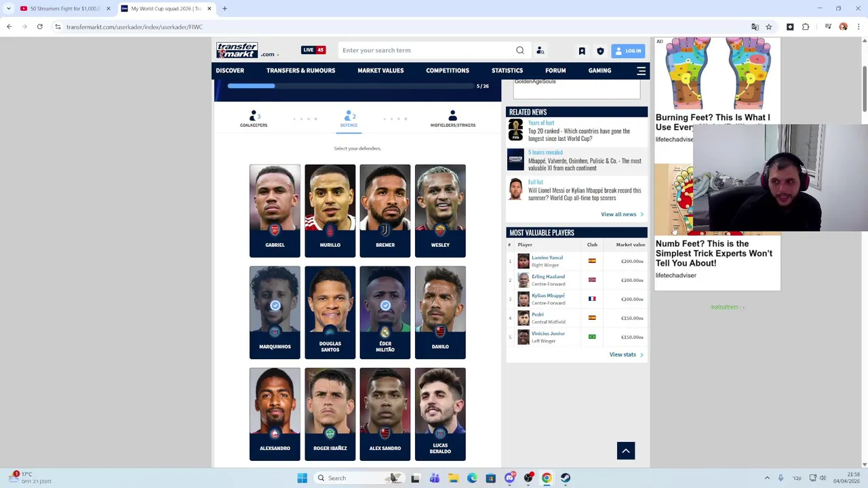Select the Roger Ibañez player card
Screen dimensions: 868x488
pos(330,414)
